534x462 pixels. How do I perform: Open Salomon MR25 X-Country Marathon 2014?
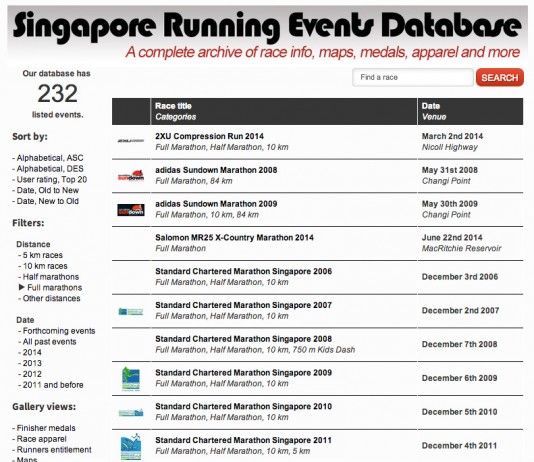coord(234,238)
